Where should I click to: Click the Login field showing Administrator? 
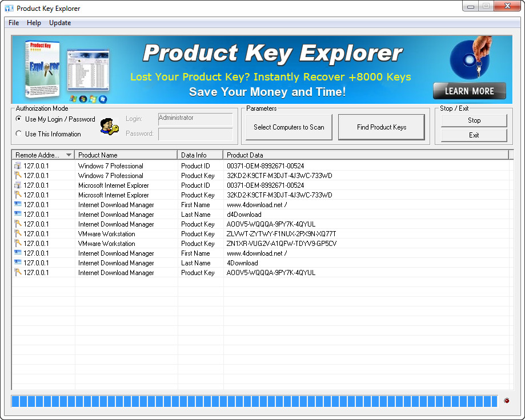195,119
